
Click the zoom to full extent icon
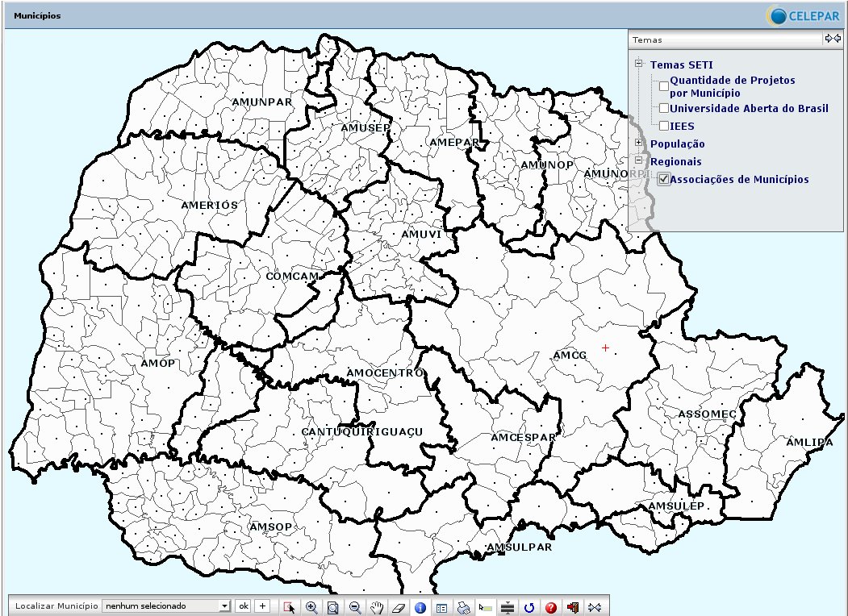tap(333, 607)
